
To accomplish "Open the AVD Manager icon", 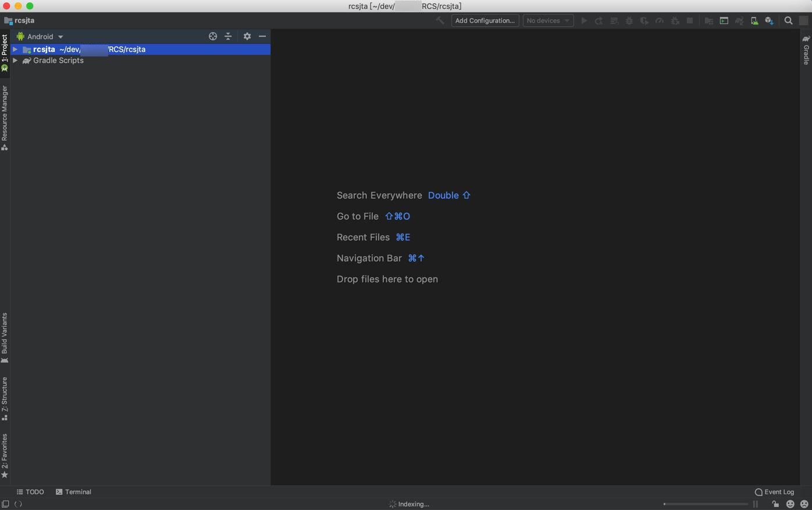I will coord(754,21).
